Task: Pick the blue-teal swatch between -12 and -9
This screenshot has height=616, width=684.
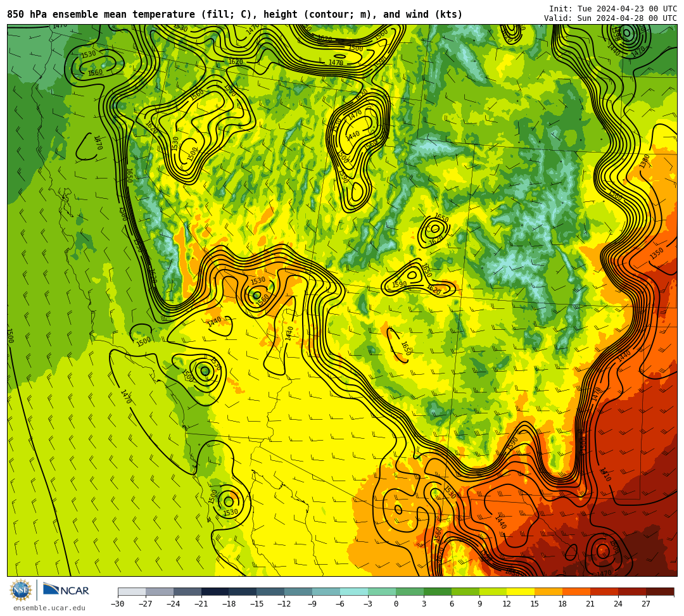Action: pos(299,591)
